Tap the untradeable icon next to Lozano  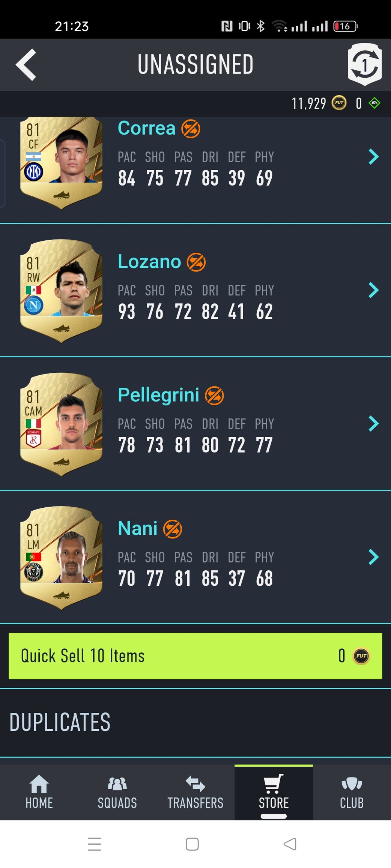click(x=196, y=262)
